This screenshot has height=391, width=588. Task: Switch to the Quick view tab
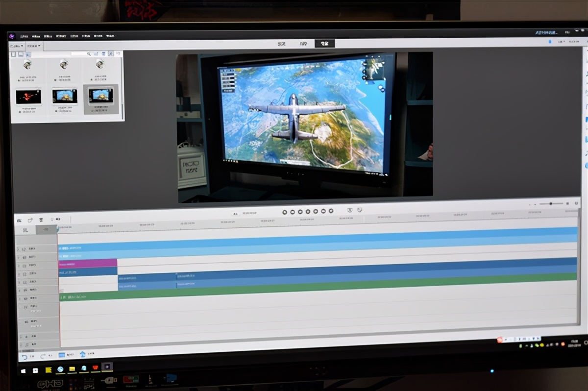[x=281, y=44]
